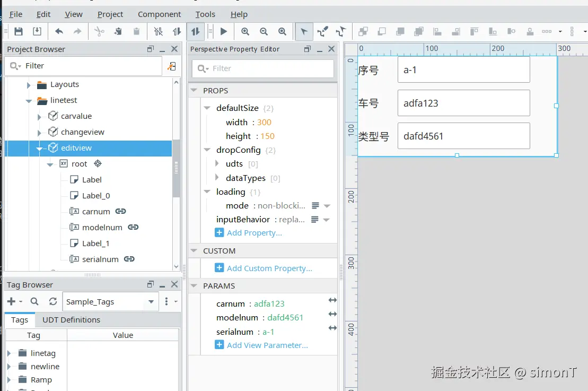This screenshot has width=588, height=391.
Task: Click the width value 300
Action: 264,123
